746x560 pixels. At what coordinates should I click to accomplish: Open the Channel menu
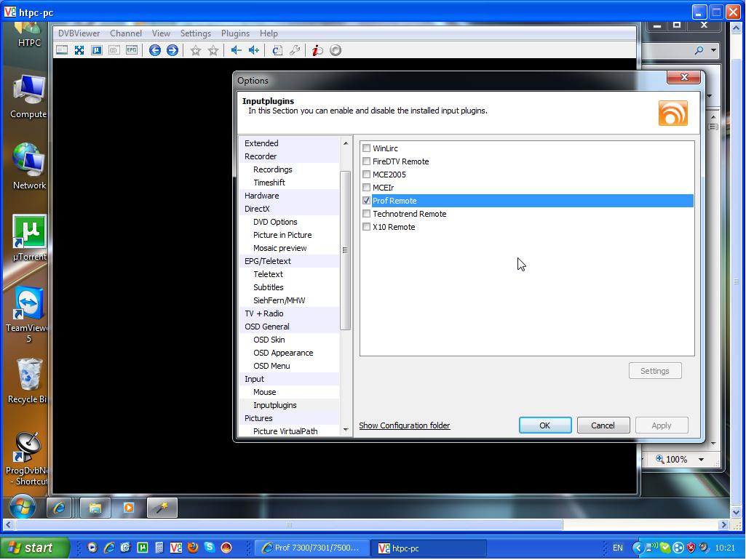click(x=126, y=33)
